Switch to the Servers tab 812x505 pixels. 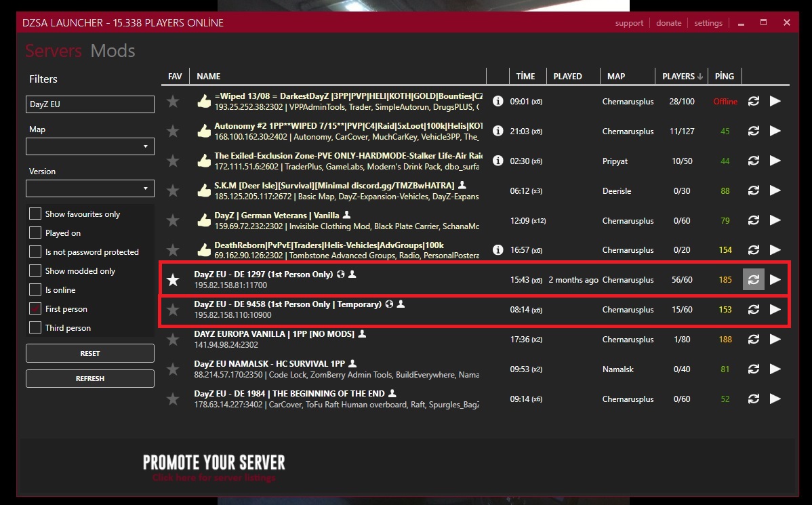[54, 51]
